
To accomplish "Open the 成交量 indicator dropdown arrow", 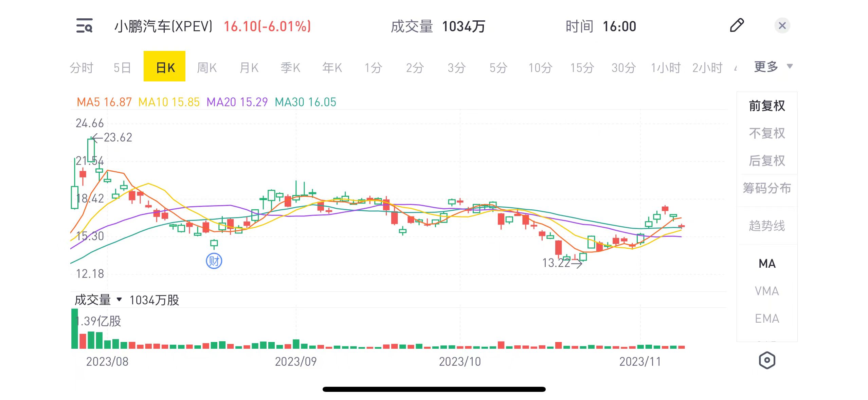I will tap(119, 300).
